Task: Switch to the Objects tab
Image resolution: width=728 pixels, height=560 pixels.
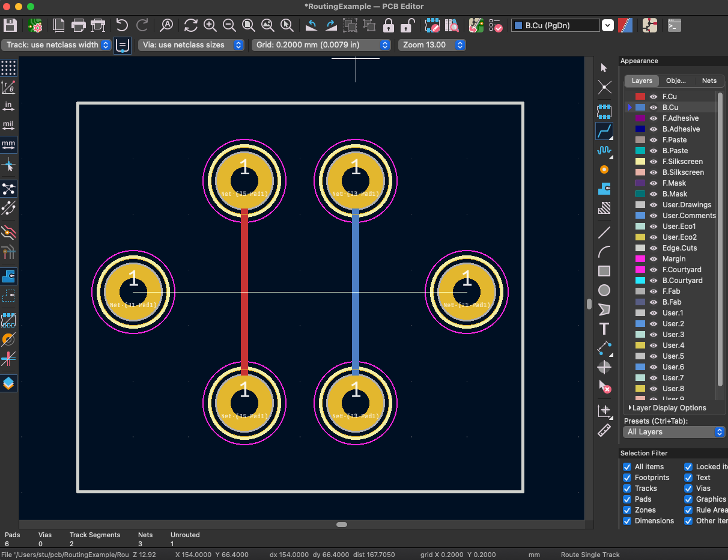Action: click(x=676, y=81)
